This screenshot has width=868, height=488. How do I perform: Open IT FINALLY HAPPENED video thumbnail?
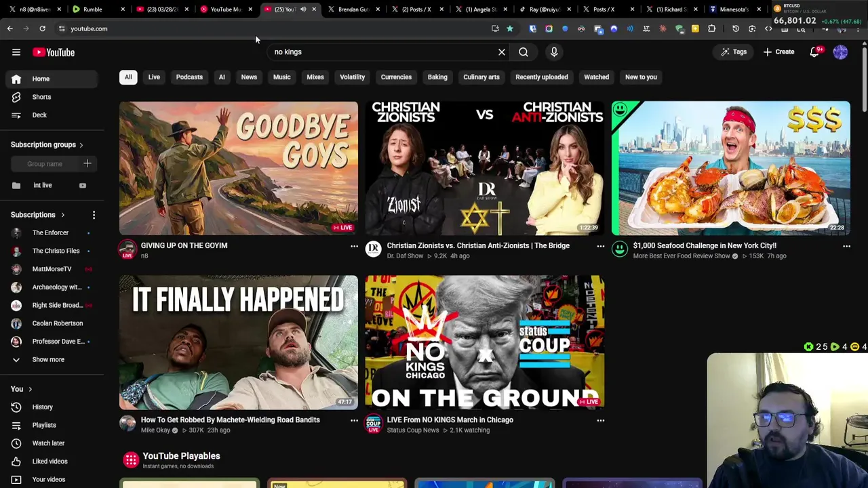tap(239, 342)
